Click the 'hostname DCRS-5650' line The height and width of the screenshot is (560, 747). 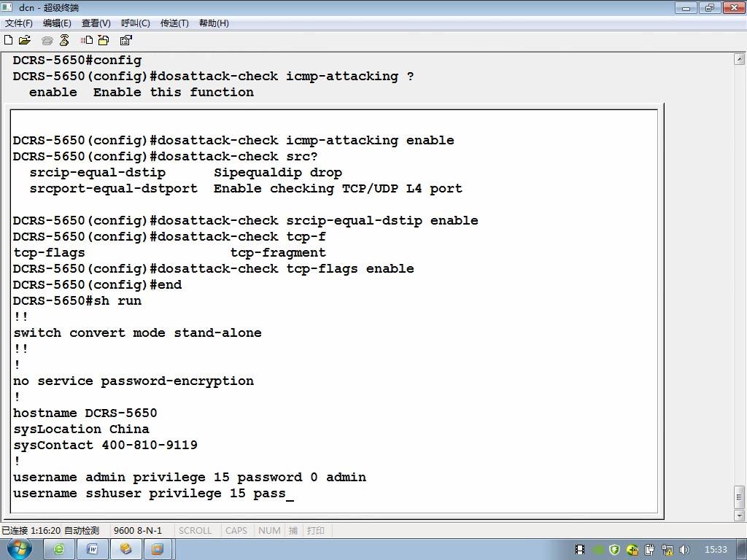click(x=85, y=413)
